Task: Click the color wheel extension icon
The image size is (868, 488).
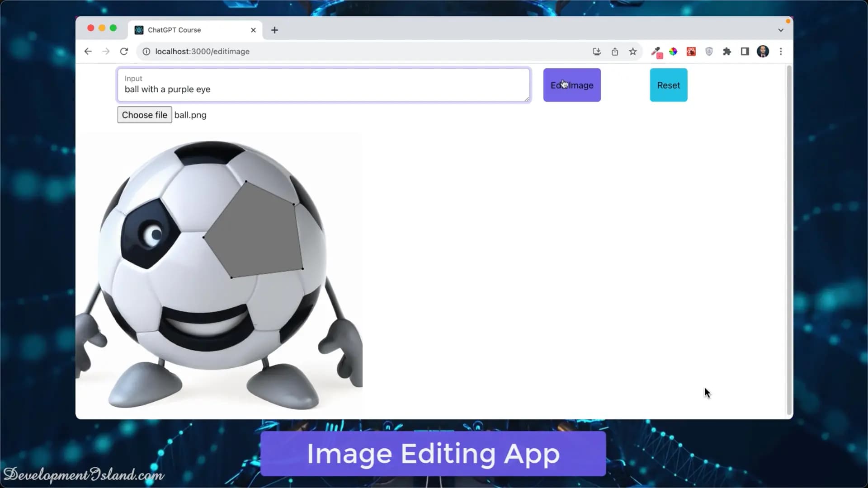Action: (673, 52)
